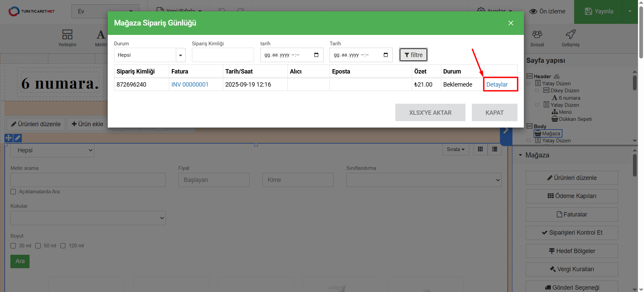
Task: Switch to grid view icon
Action: tap(480, 149)
